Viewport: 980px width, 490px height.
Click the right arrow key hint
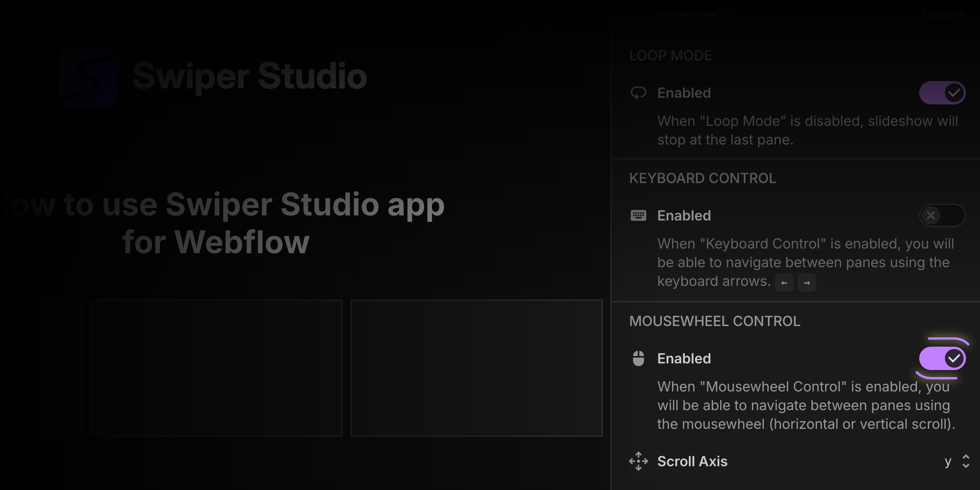pyautogui.click(x=807, y=282)
